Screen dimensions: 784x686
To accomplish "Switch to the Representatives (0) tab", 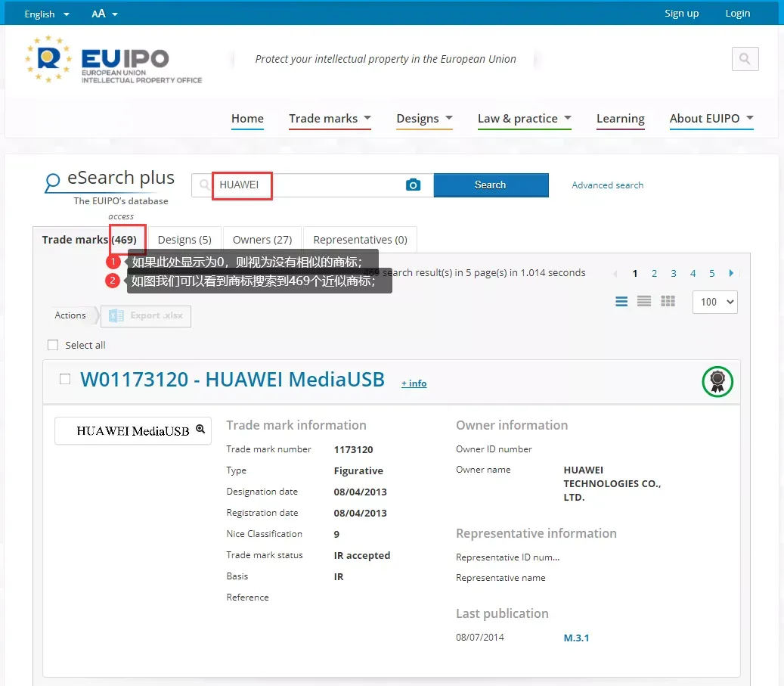I will [x=360, y=240].
